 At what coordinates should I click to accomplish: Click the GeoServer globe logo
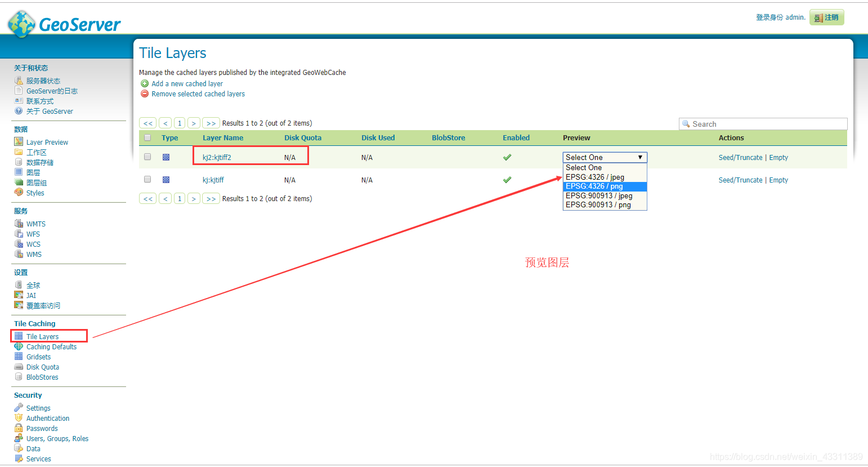21,24
